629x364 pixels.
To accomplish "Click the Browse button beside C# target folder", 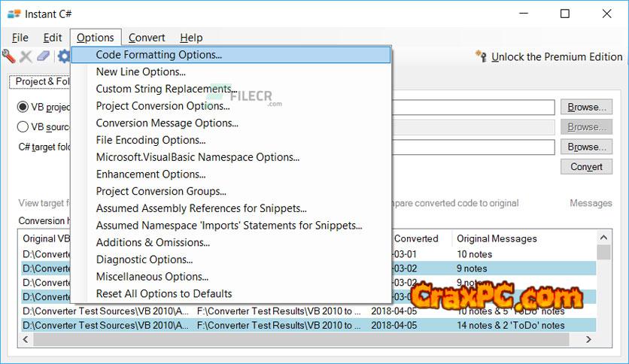I will [586, 147].
